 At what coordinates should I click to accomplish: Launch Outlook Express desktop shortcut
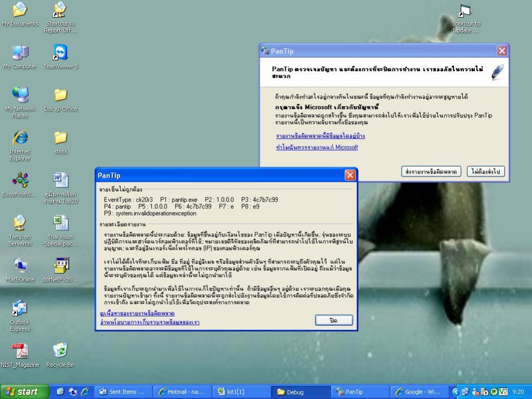tap(20, 316)
